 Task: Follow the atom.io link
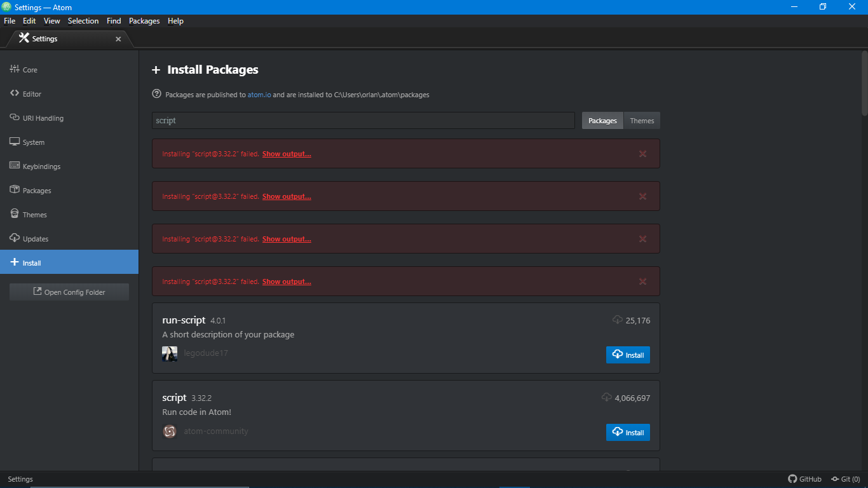tap(259, 95)
